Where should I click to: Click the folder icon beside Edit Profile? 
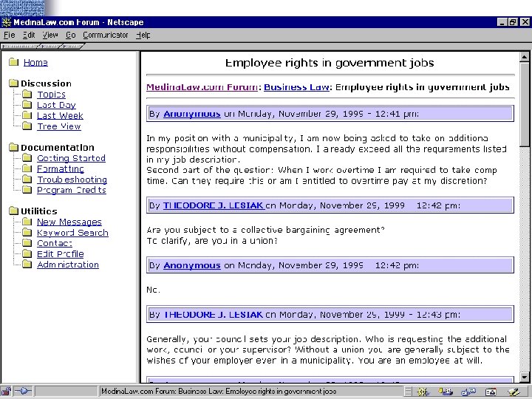[x=27, y=253]
